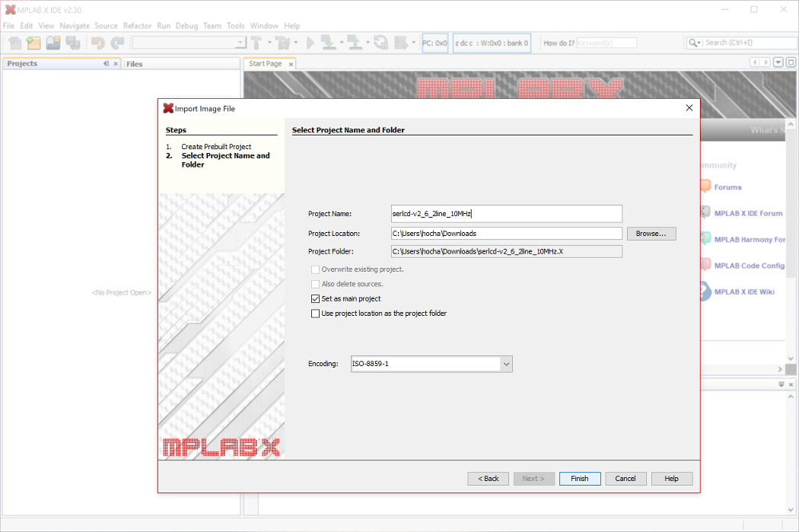Click the MPLAB X IDE Wiki icon
Screen dimensions: 799x532
[x=705, y=291]
